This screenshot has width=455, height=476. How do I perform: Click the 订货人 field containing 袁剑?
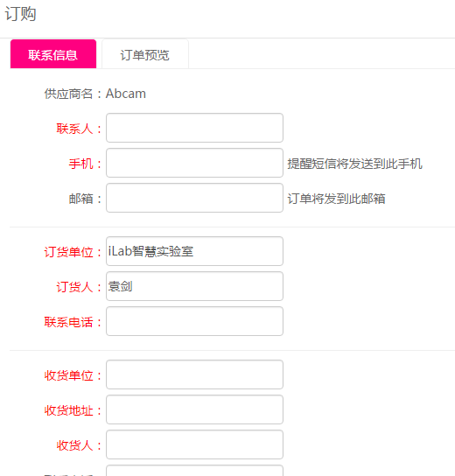[194, 286]
